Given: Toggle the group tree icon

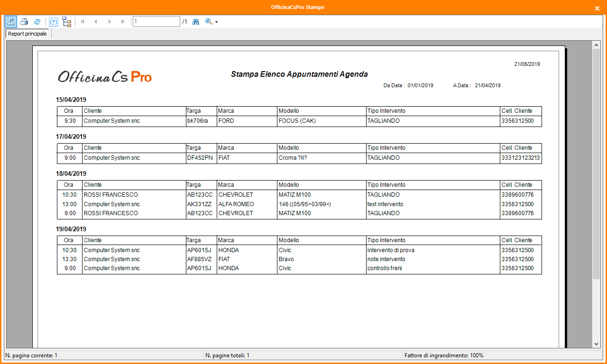Looking at the screenshot, I should pos(67,21).
